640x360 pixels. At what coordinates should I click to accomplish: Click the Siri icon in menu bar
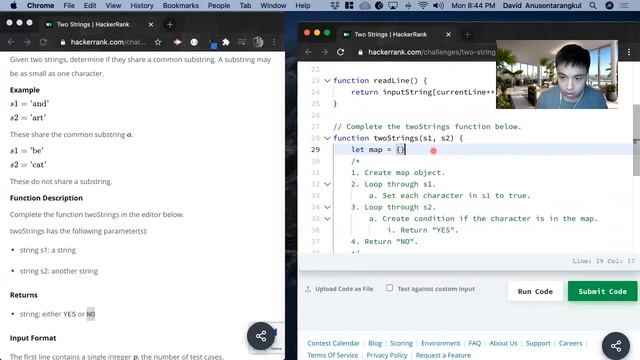click(609, 5)
